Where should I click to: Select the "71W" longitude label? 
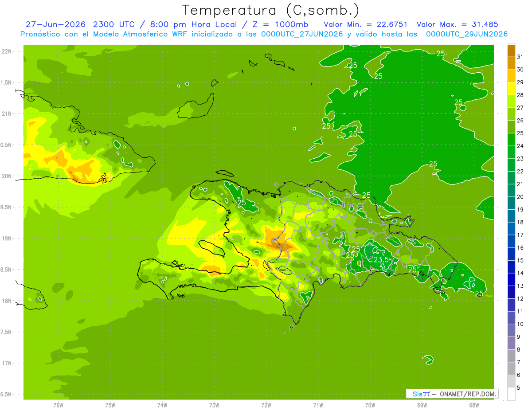(318, 405)
